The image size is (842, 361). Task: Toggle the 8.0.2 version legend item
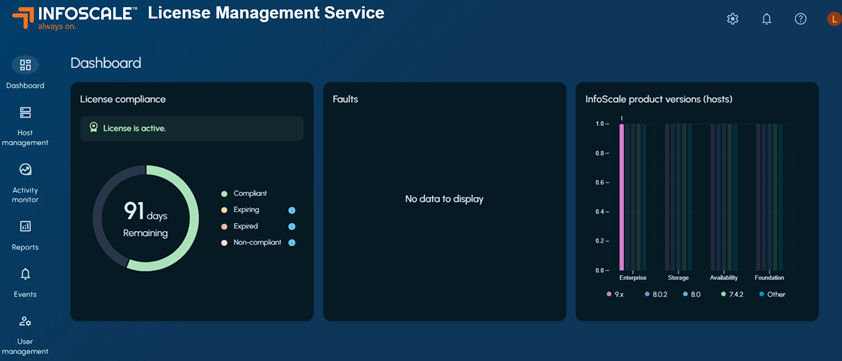tap(656, 294)
